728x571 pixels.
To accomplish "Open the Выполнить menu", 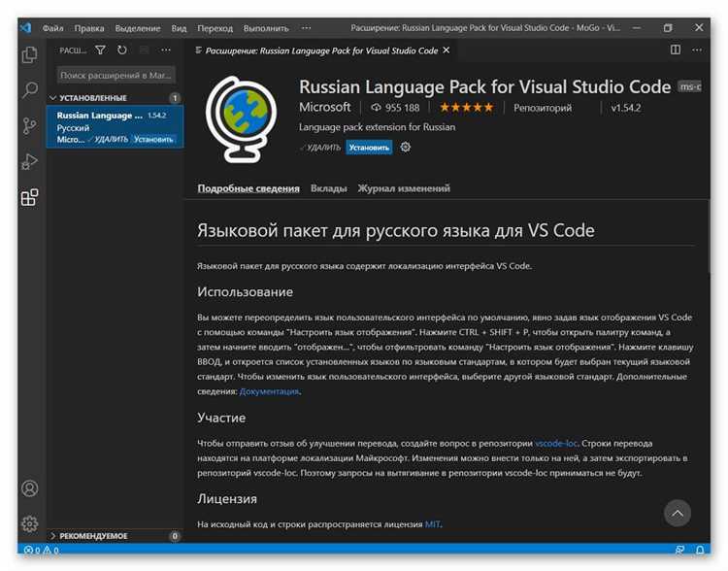I will [266, 28].
